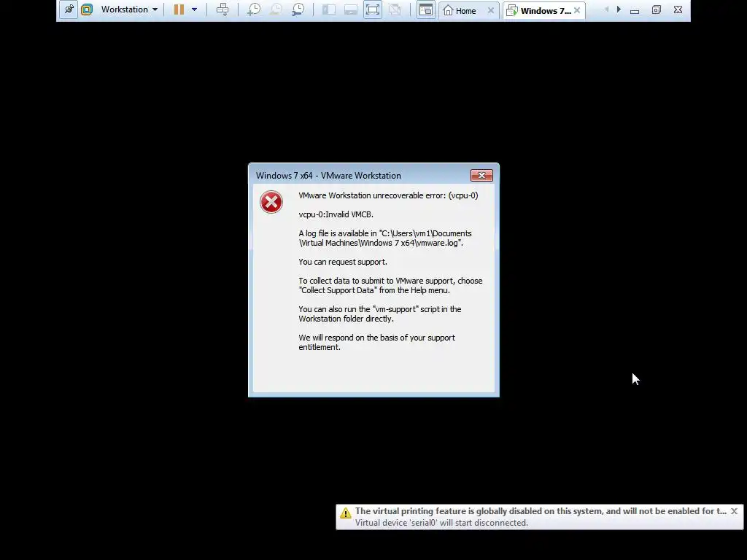Minimize the full-screen toolbar window

635,10
